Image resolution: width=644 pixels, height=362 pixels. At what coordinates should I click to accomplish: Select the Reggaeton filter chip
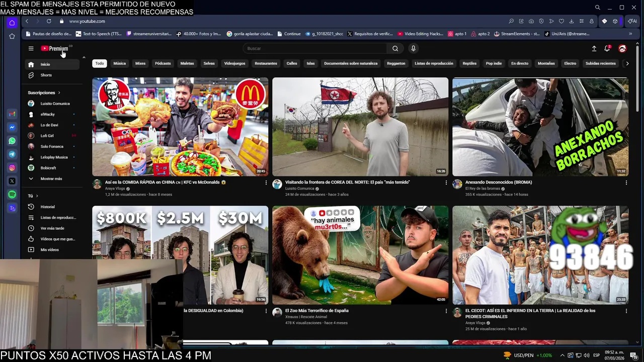click(x=396, y=63)
